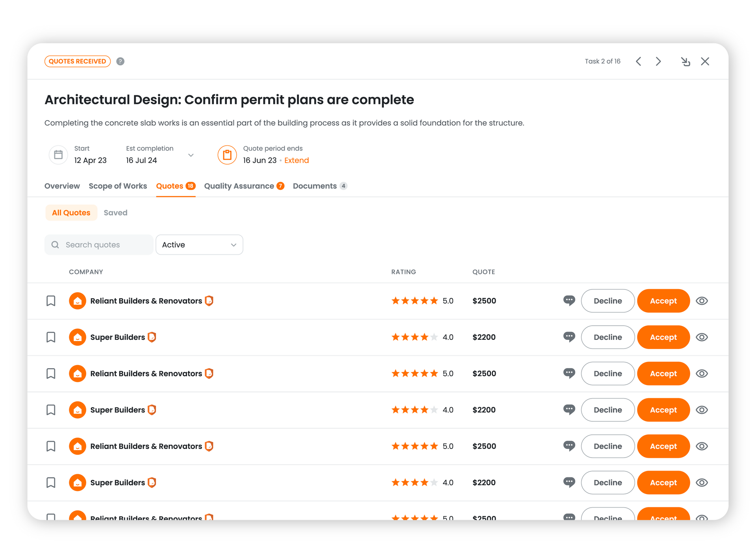
Task: Extend the quote period link
Action: (x=296, y=160)
